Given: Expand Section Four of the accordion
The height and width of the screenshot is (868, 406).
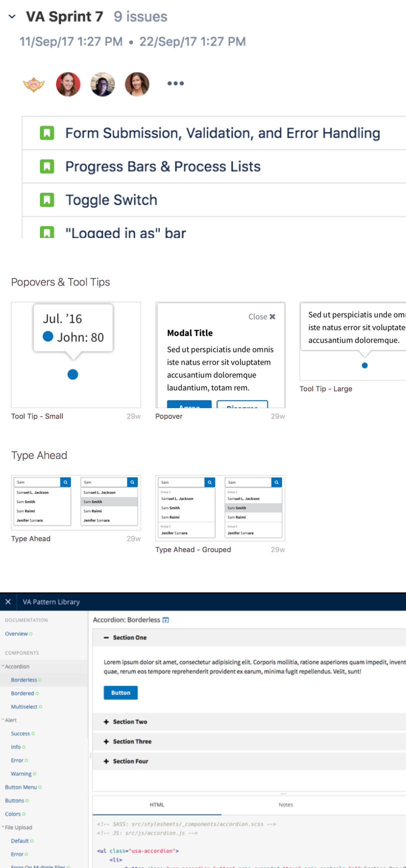Looking at the screenshot, I should (x=130, y=761).
